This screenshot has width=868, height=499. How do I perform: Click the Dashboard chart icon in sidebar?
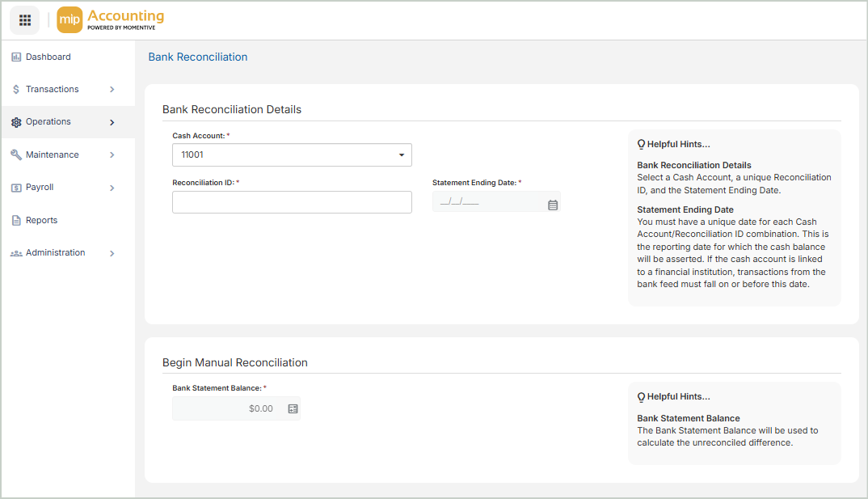point(16,57)
